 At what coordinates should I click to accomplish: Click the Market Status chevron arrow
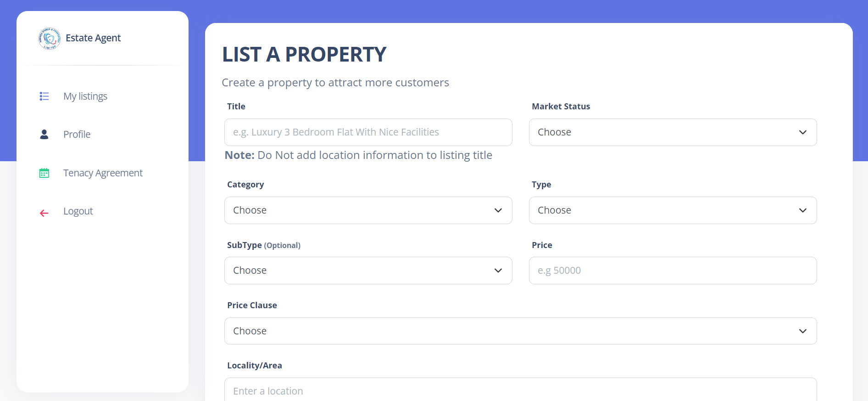point(802,132)
